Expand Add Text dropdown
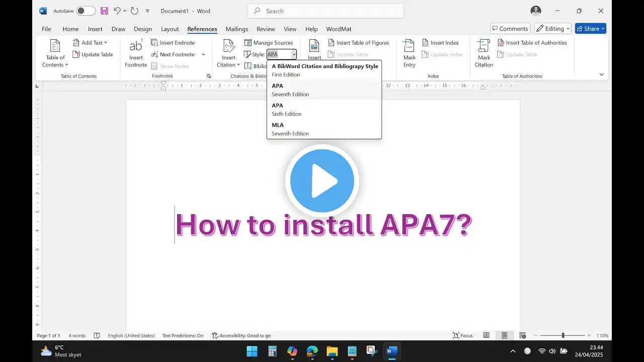 coord(91,43)
